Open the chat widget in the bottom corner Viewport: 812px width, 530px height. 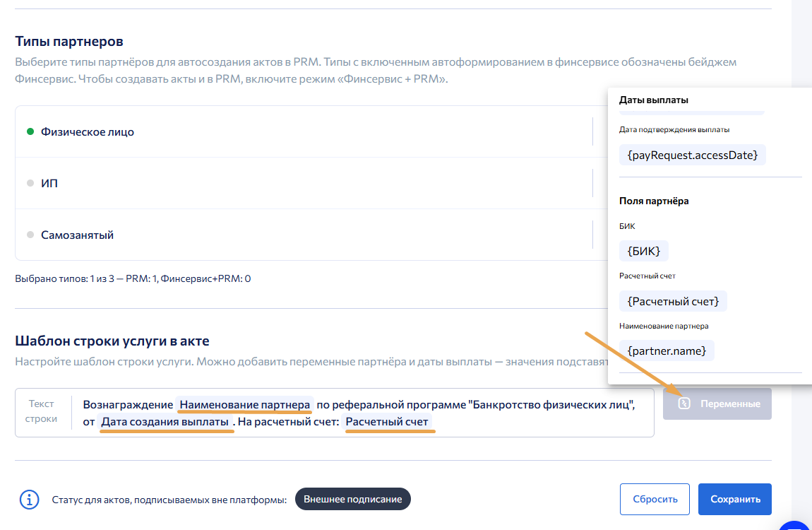(796, 526)
